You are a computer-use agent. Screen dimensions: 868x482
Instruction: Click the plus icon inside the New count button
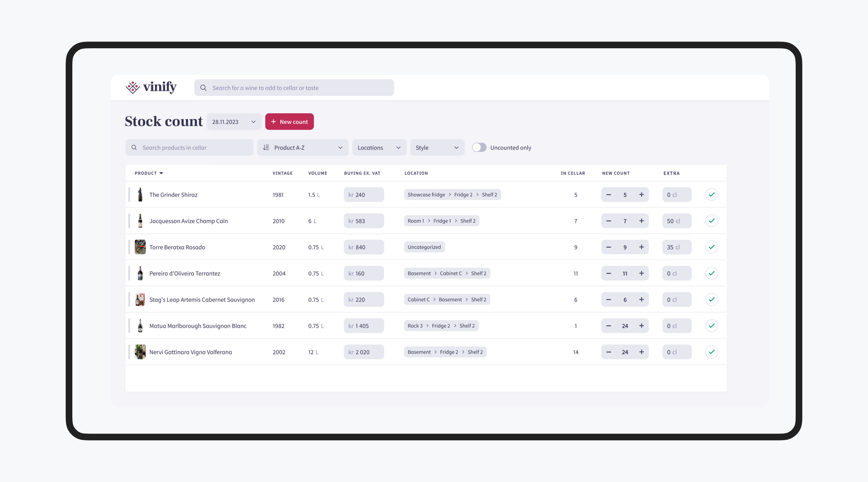pos(274,122)
